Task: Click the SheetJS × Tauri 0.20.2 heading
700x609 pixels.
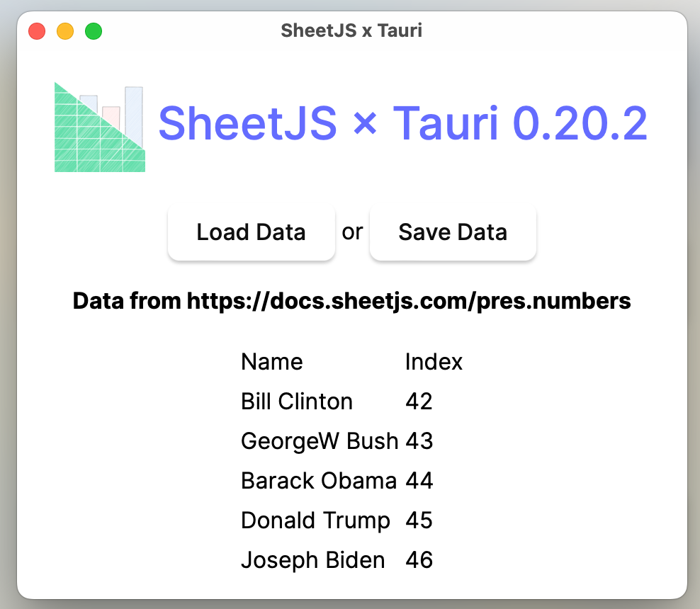Action: (402, 123)
